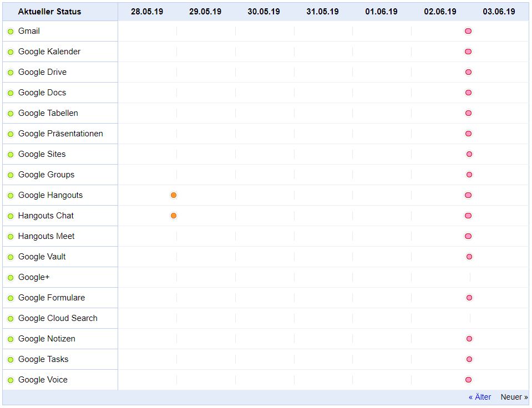Screen dimensions: 532x408
Task: Click the Neuer pagination link
Action: [x=514, y=397]
